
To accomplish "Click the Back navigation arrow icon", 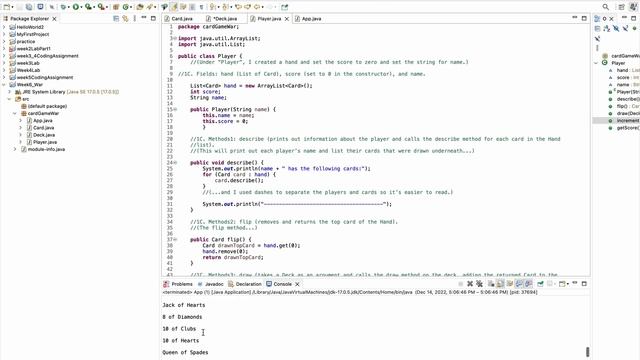I will pyautogui.click(x=257, y=7).
